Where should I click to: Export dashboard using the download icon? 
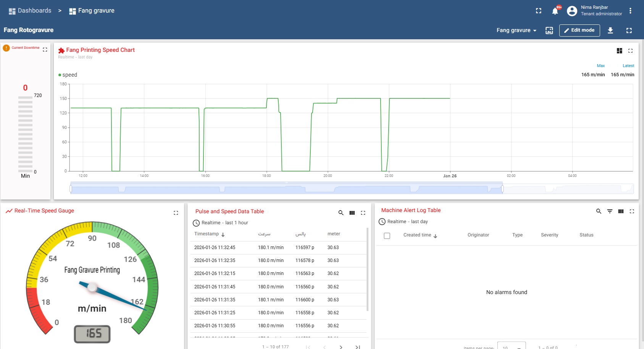pyautogui.click(x=610, y=31)
